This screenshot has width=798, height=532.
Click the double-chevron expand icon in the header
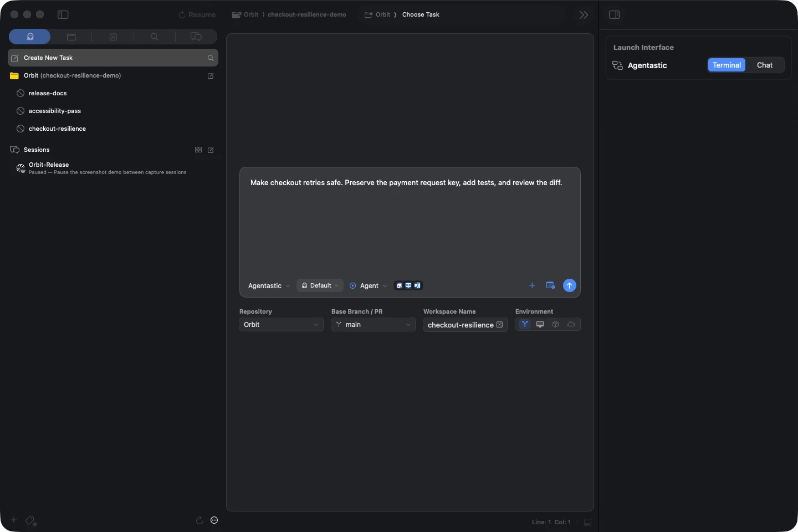584,15
